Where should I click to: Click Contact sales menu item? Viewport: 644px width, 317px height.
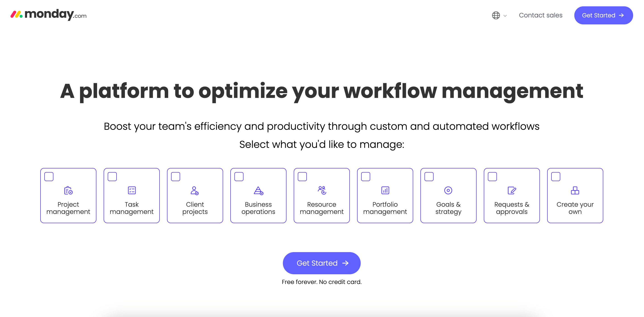click(x=541, y=16)
